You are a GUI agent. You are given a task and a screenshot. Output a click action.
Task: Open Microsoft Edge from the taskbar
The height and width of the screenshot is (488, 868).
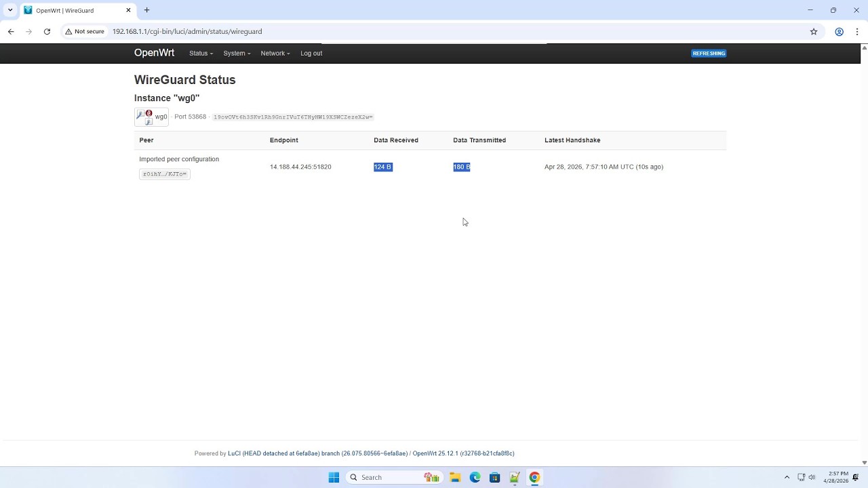point(475,477)
